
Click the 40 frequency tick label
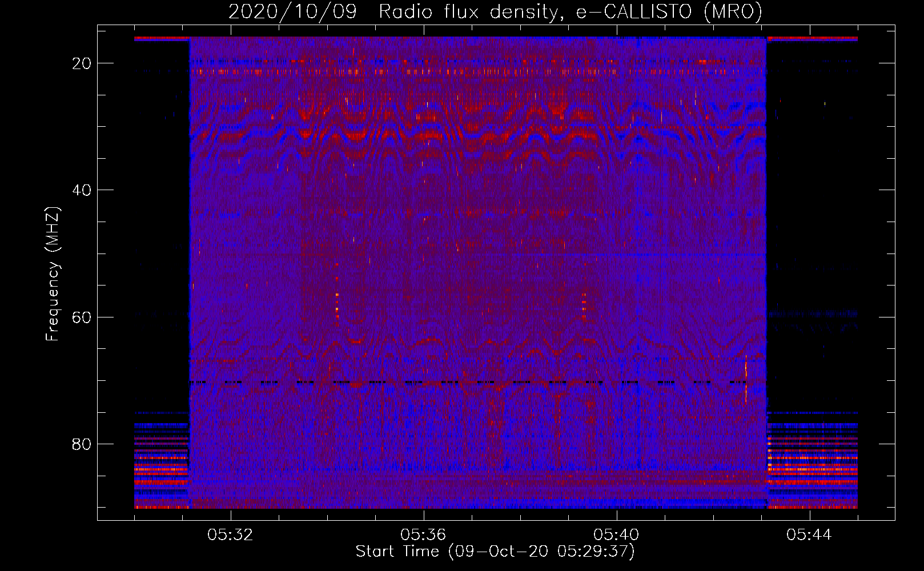pos(82,190)
